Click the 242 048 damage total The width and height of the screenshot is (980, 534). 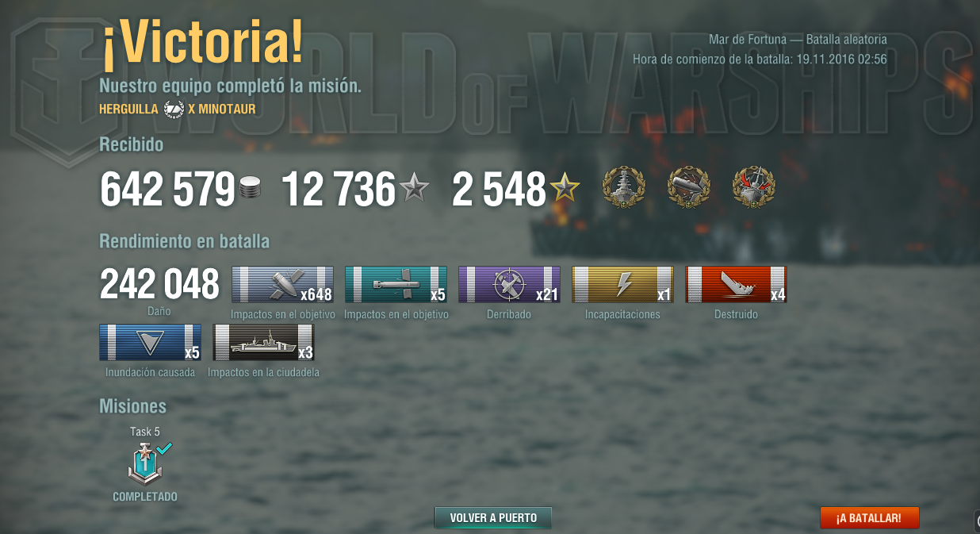pyautogui.click(x=159, y=284)
